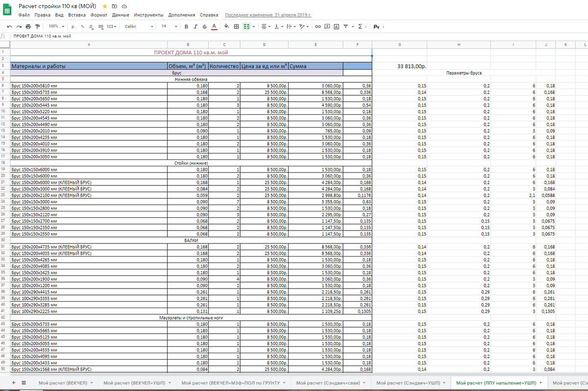Increase decimal places button
Image resolution: width=588 pixels, height=391 pixels.
pyautogui.click(x=100, y=26)
